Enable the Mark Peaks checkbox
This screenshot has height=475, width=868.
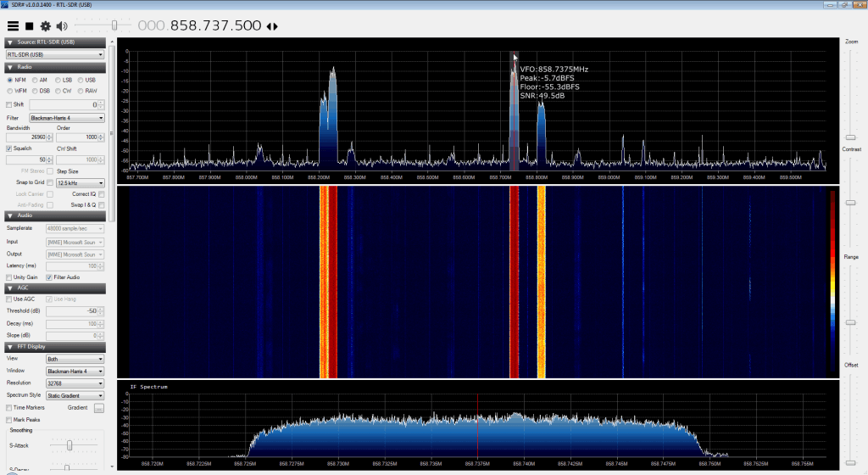pyautogui.click(x=8, y=420)
